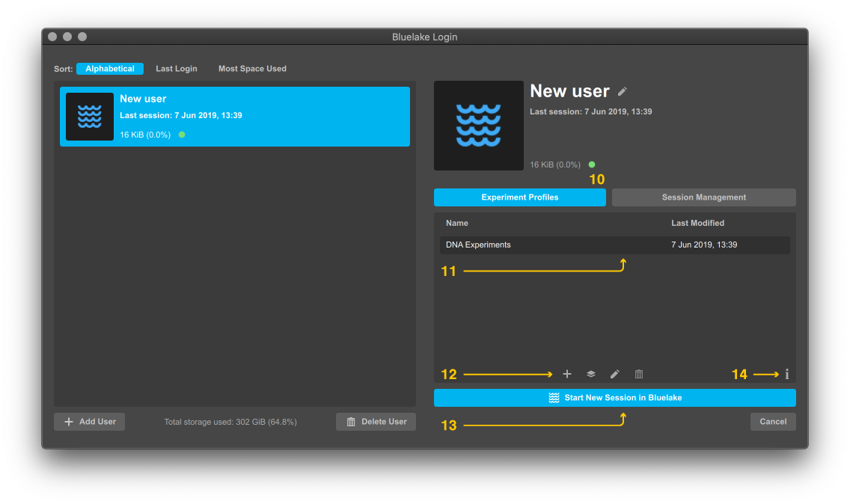The width and height of the screenshot is (850, 504).
Task: Sort users by Most Space Used
Action: pyautogui.click(x=252, y=69)
